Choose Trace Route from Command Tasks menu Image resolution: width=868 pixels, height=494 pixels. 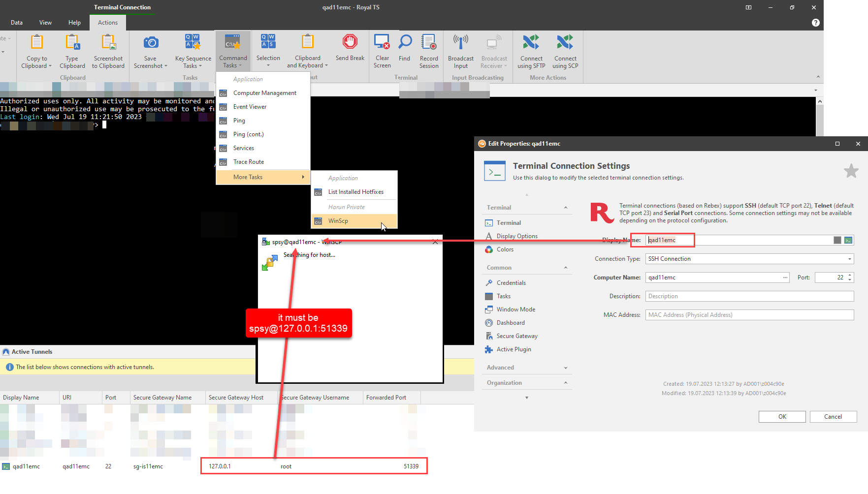coord(249,162)
